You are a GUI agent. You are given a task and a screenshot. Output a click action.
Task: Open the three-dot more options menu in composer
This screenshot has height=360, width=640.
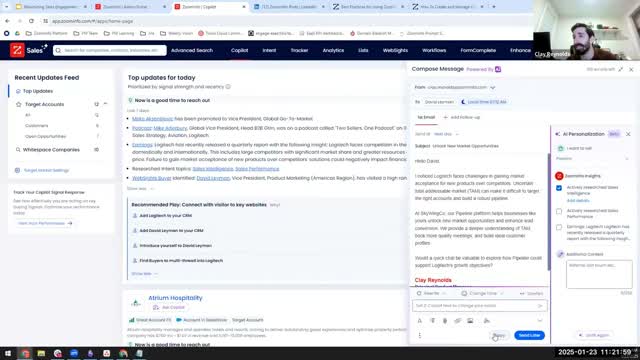(420, 335)
